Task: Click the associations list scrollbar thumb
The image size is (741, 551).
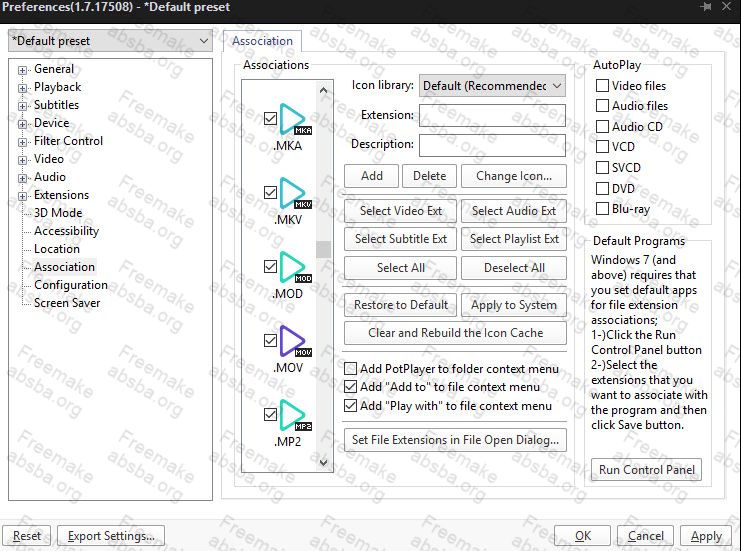Action: (323, 249)
